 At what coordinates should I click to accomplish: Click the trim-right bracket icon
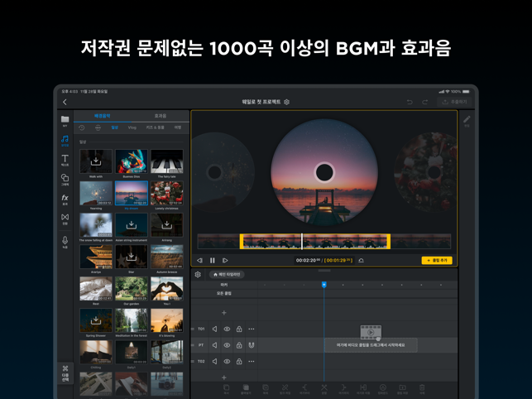tap(343, 389)
